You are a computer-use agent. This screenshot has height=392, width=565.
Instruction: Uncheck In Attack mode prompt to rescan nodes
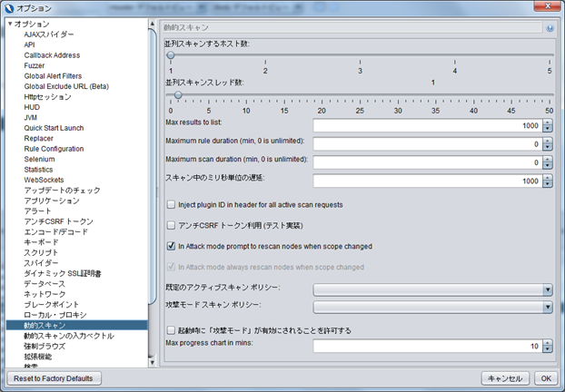tap(171, 246)
